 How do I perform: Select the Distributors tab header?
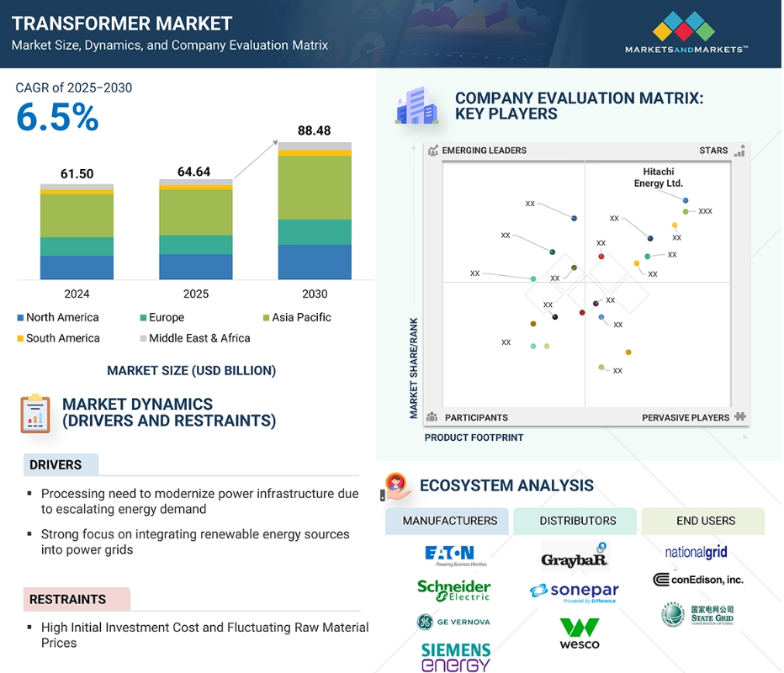pyautogui.click(x=575, y=521)
